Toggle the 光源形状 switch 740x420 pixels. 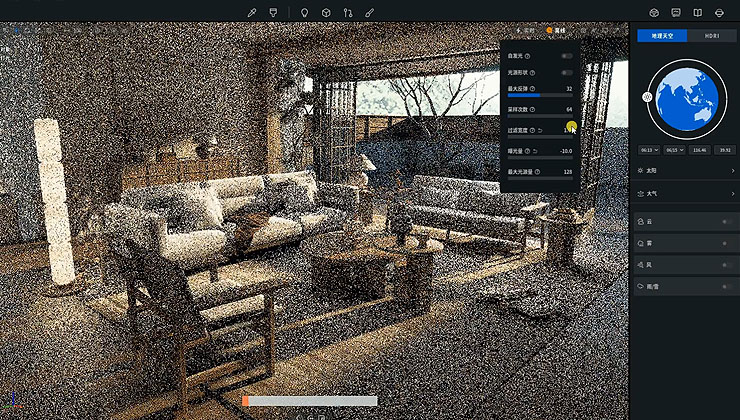pyautogui.click(x=567, y=73)
